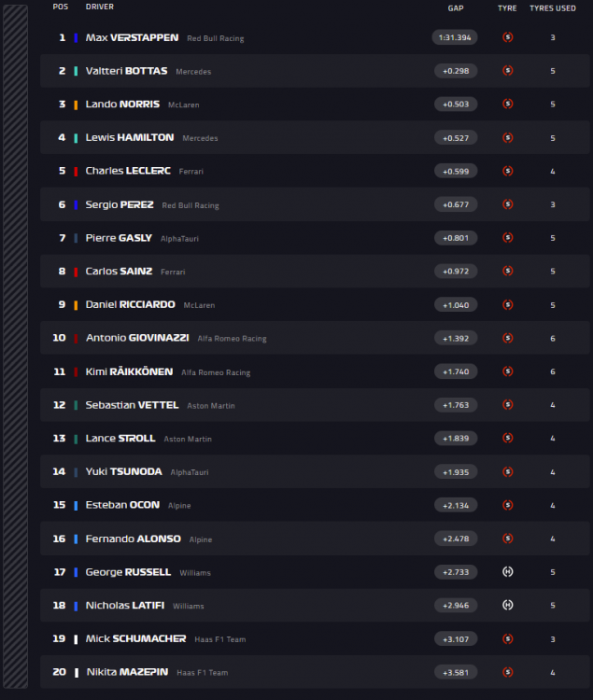This screenshot has width=593, height=700.
Task: Click the hard tyre icon in Latifi's row
Action: point(508,606)
